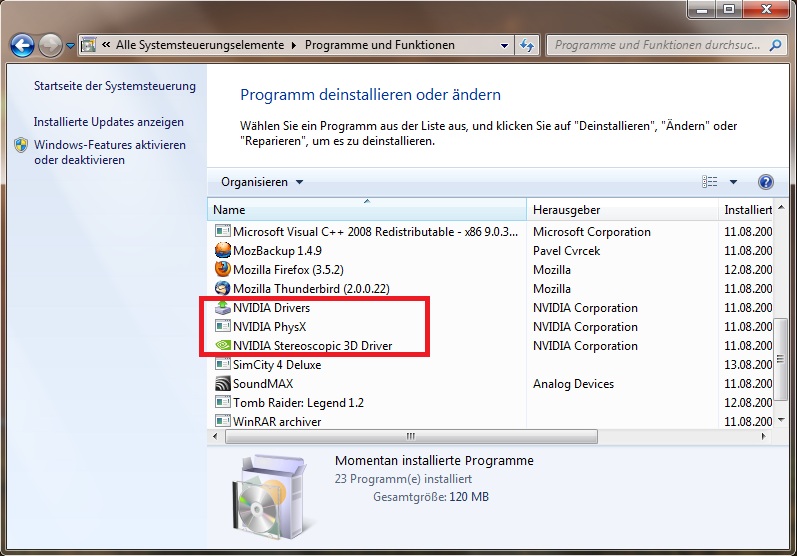Screen dimensions: 797x556
Task: Click the Tomb Raider: Legend icon
Action: [x=222, y=402]
